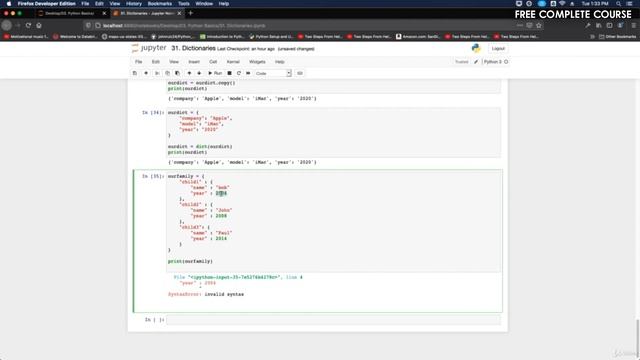Image resolution: width=640 pixels, height=360 pixels.
Task: Click the clock showing Tue 1:33 PM
Action: (595, 4)
